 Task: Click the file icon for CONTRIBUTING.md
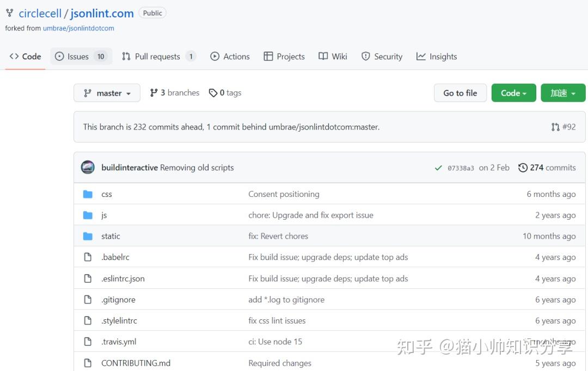[x=88, y=363]
